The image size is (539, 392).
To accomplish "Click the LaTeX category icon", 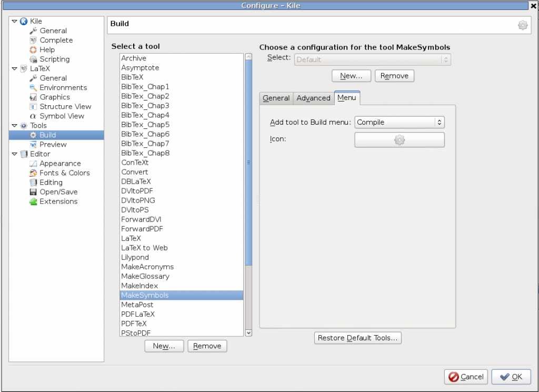I will pyautogui.click(x=24, y=69).
